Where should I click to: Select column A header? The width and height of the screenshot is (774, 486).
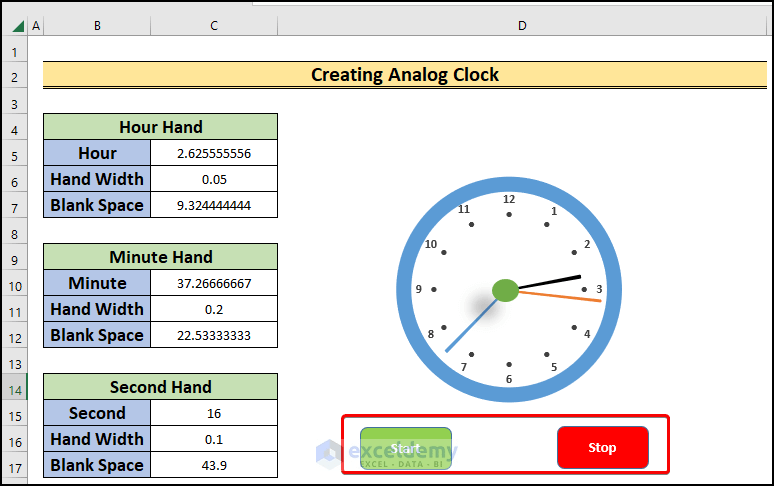[36, 26]
